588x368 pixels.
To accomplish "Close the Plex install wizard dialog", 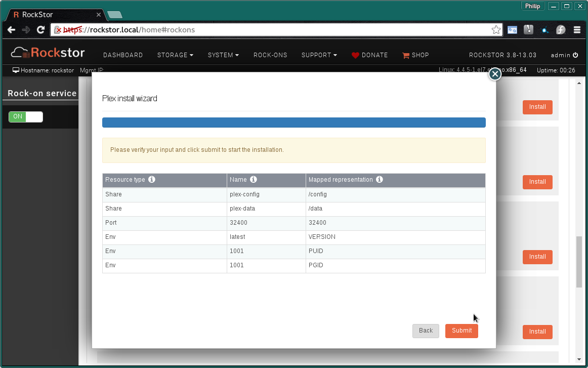I will coord(495,74).
